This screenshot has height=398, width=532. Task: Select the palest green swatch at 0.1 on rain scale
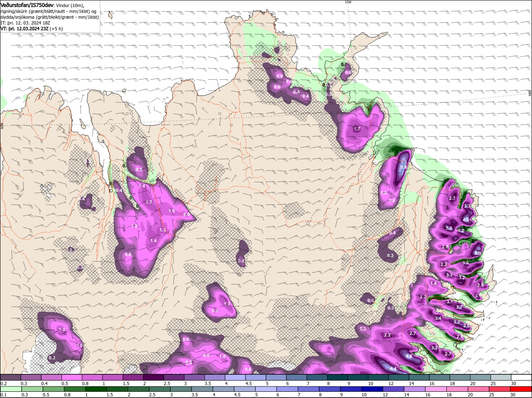(x=11, y=389)
